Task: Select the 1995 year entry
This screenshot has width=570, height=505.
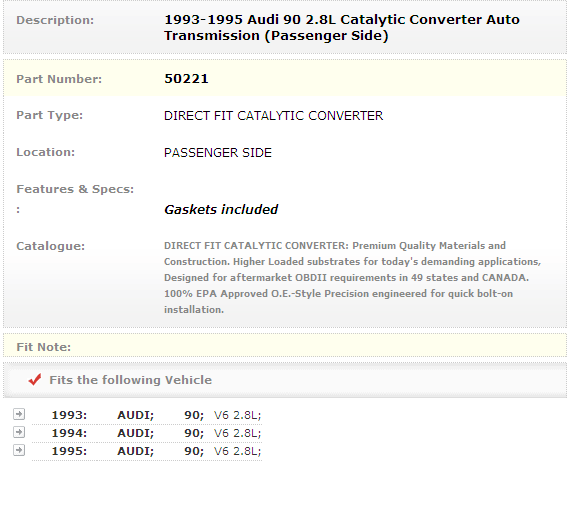Action: pyautogui.click(x=69, y=451)
